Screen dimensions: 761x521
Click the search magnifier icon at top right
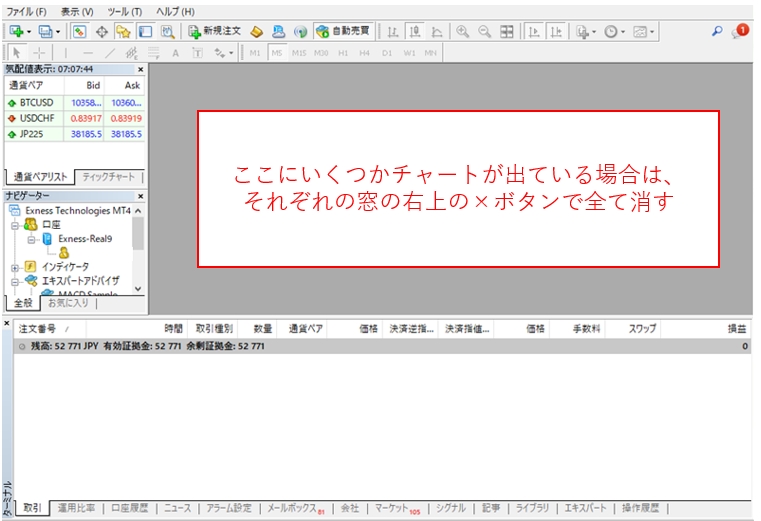click(x=717, y=32)
